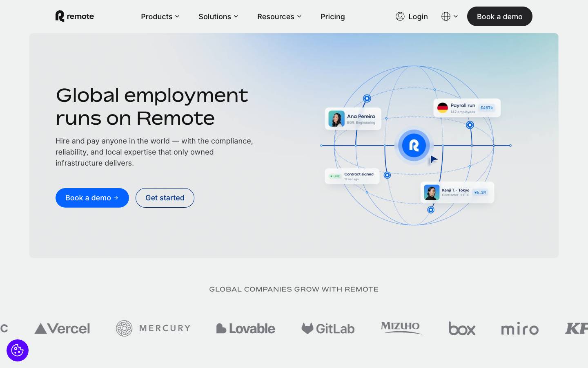Click the LIVE status badge

pyautogui.click(x=335, y=176)
